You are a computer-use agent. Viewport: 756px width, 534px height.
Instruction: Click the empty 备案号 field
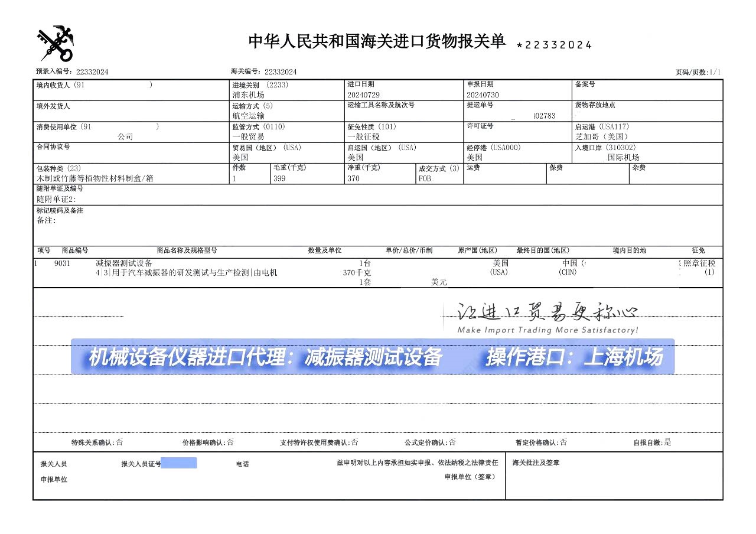point(647,94)
